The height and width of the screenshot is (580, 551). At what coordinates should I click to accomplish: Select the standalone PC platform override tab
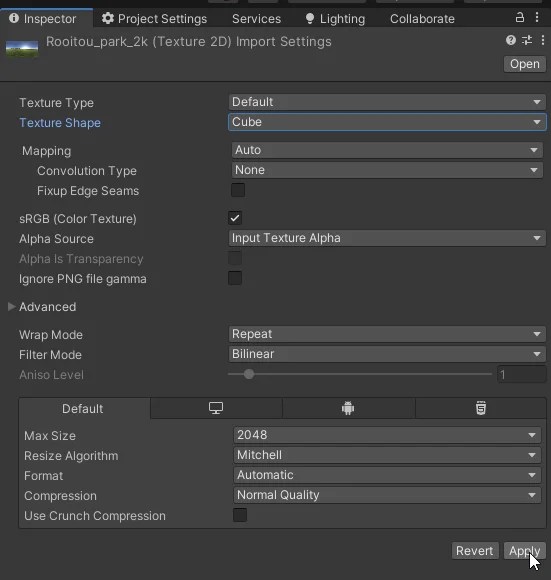click(x=216, y=408)
